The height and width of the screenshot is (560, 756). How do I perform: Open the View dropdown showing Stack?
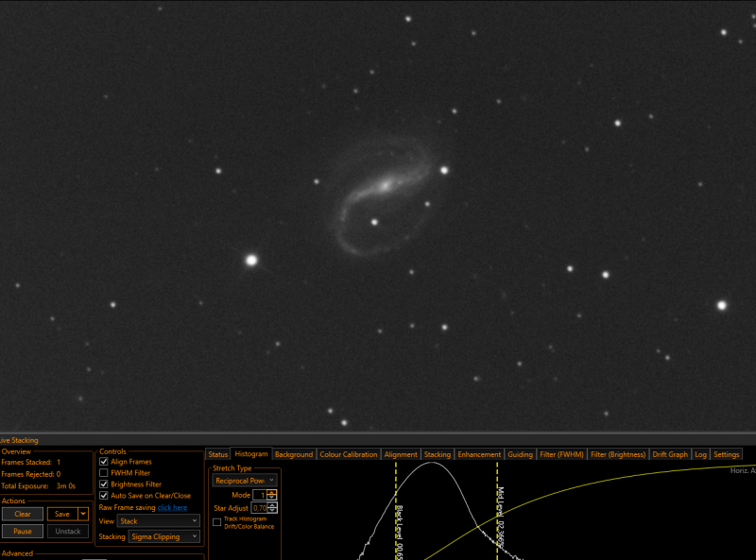tap(158, 521)
